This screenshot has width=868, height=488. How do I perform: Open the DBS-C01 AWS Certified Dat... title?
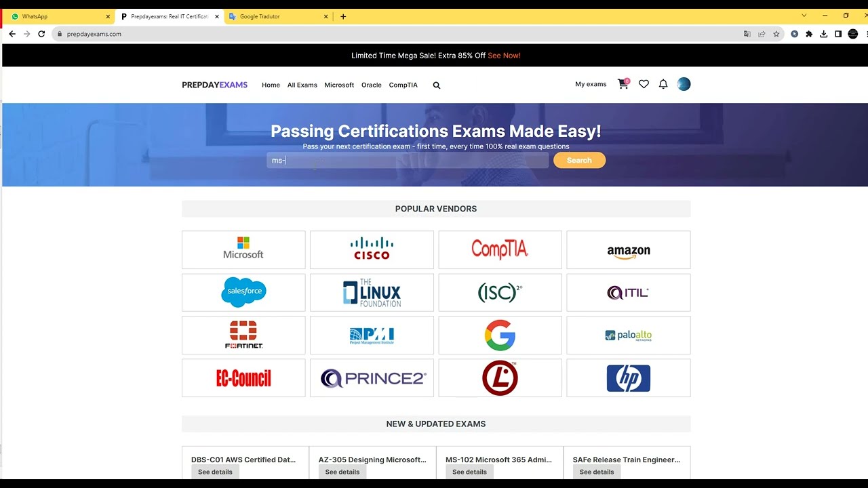click(243, 460)
